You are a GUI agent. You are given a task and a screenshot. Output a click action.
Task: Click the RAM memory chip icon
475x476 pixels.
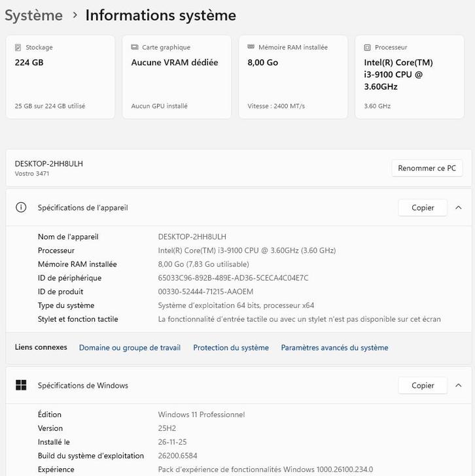point(251,47)
